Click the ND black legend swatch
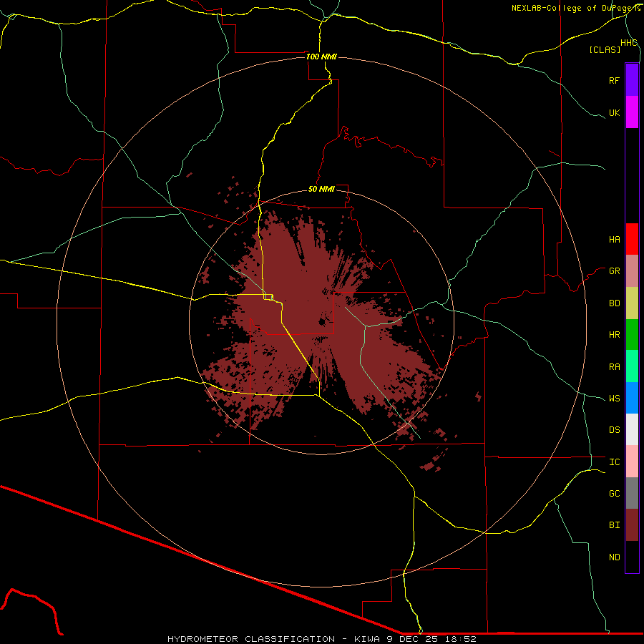This screenshot has height=644, width=644. [632, 557]
